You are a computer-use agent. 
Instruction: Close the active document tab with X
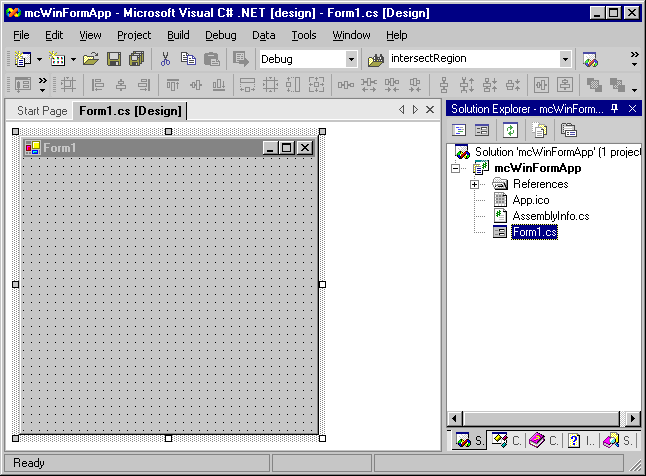point(430,110)
